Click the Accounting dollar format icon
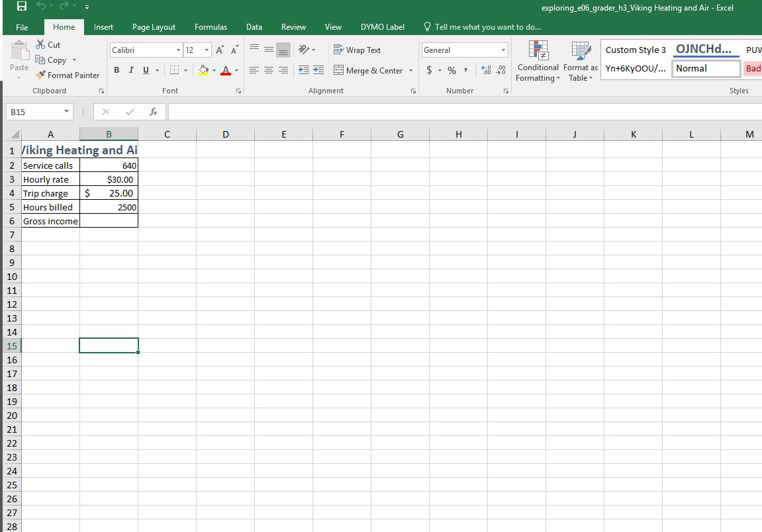This screenshot has height=532, width=762. point(429,70)
